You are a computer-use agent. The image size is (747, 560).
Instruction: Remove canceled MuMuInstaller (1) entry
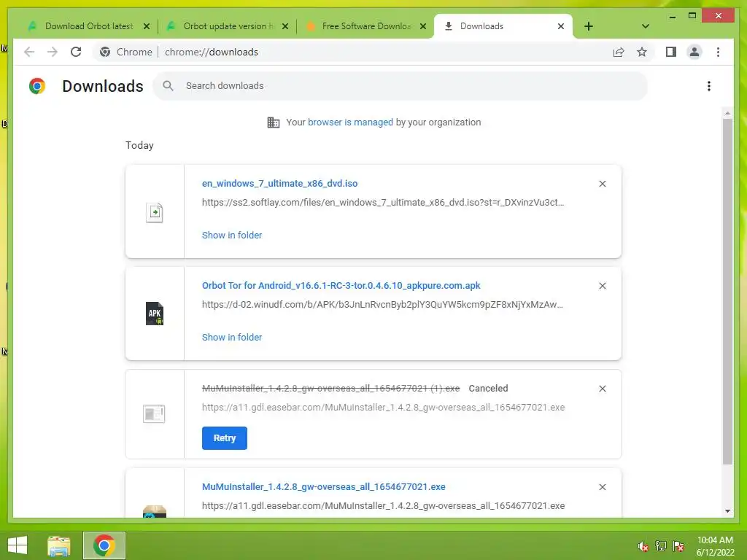pyautogui.click(x=602, y=389)
